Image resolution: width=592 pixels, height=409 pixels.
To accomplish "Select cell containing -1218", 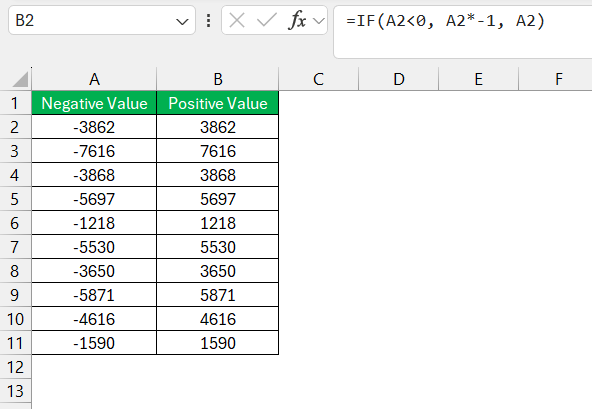I will (x=94, y=223).
